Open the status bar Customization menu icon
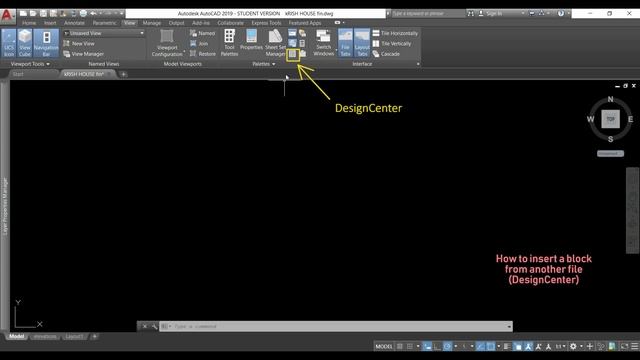This screenshot has height=360, width=640. [x=635, y=347]
